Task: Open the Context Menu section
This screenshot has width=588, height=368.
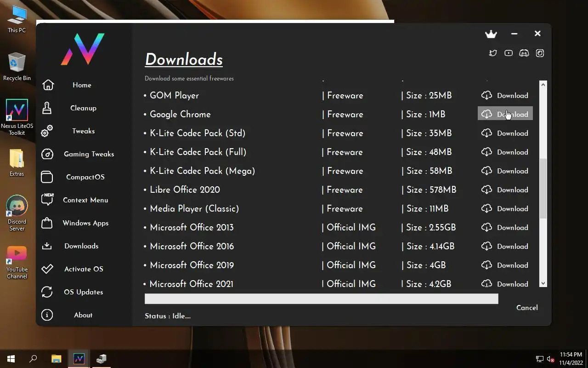Action: click(x=85, y=200)
